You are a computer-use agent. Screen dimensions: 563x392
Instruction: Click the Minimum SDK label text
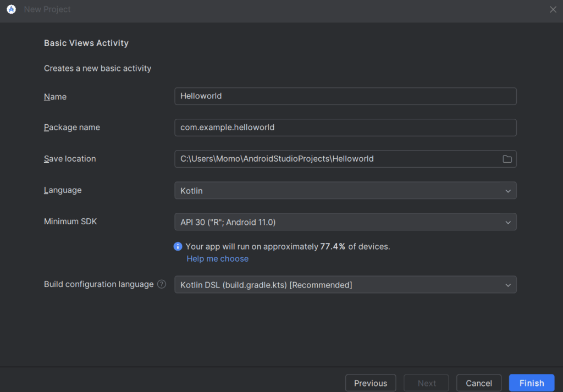click(70, 221)
